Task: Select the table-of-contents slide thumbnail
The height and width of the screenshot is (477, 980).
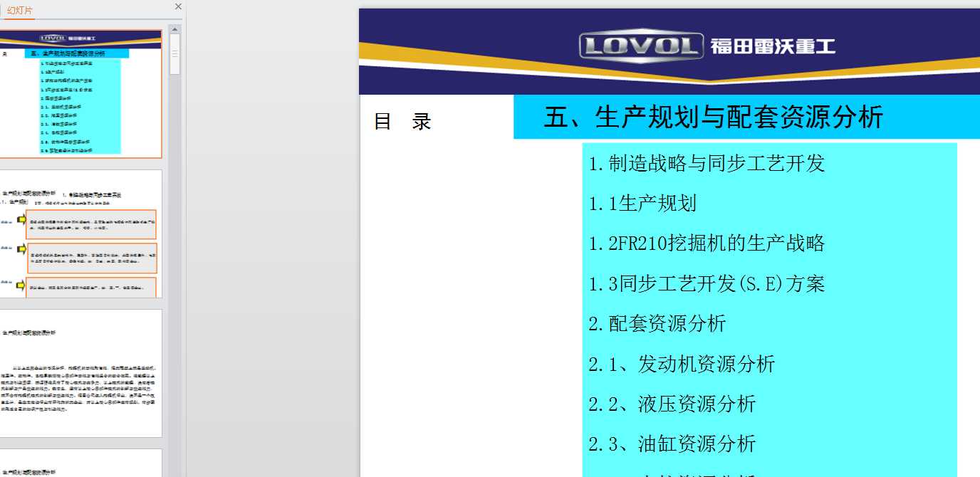Action: 80,93
